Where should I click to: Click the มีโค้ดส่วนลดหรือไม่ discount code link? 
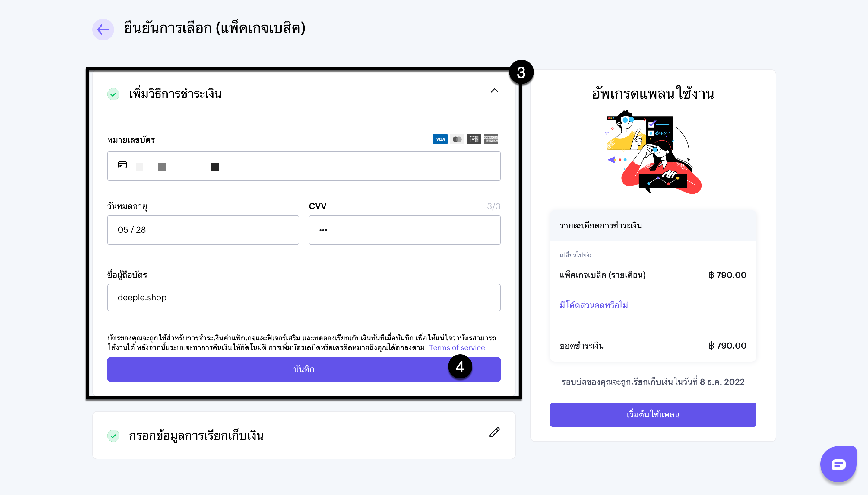pos(594,305)
